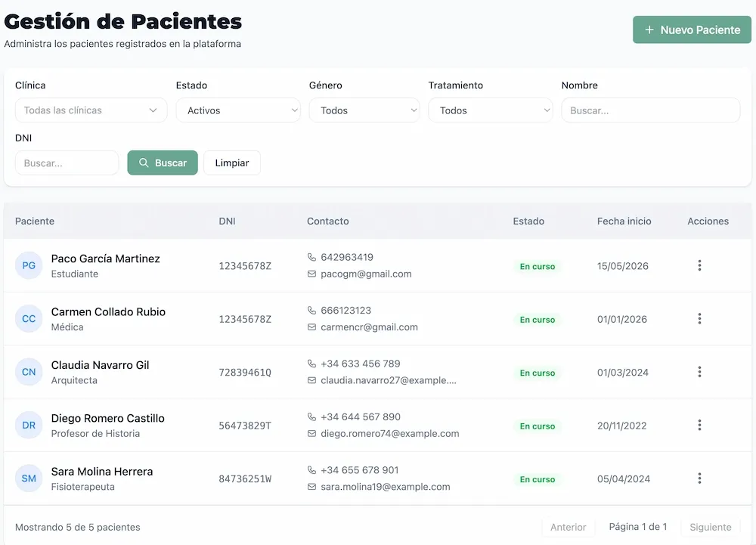Click phone icon beside +34 655 678 901
The width and height of the screenshot is (756, 545).
[312, 470]
